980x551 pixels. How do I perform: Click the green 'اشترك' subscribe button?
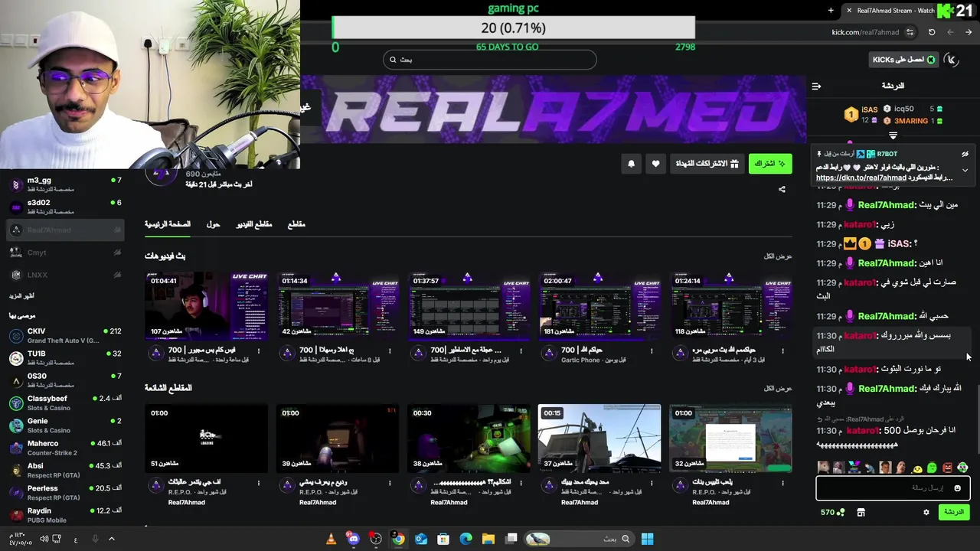pyautogui.click(x=770, y=164)
